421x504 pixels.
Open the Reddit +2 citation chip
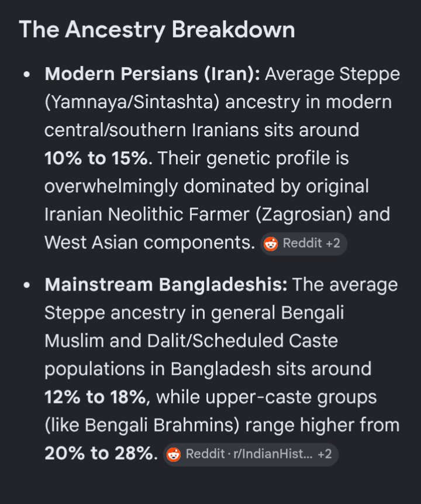click(x=303, y=244)
